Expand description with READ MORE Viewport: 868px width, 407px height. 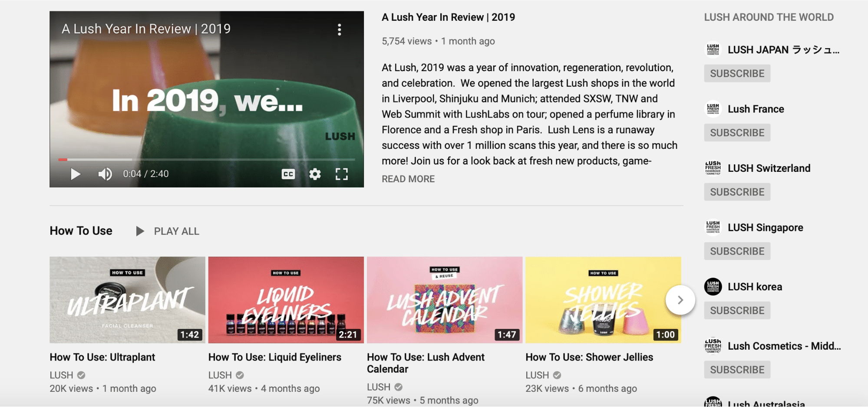tap(408, 179)
